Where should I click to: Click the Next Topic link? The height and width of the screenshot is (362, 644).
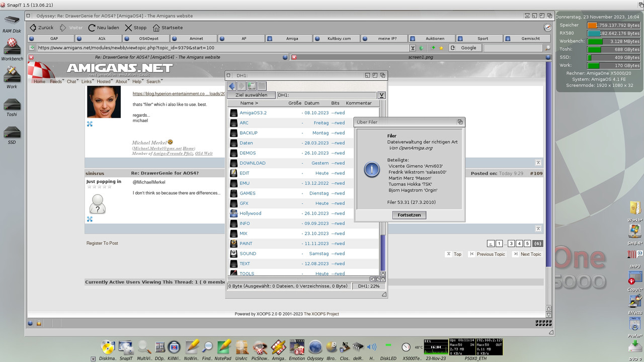tap(527, 254)
